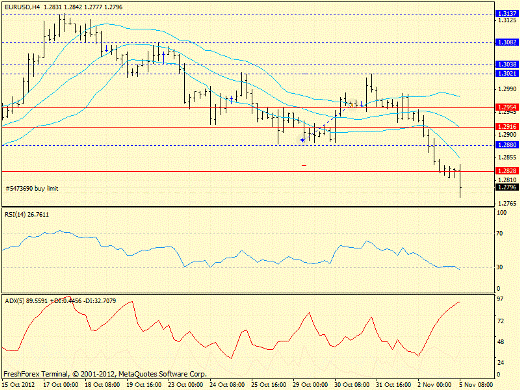Click the 15 Oct 2012 time axis label
520x390 pixels.
click(x=19, y=385)
